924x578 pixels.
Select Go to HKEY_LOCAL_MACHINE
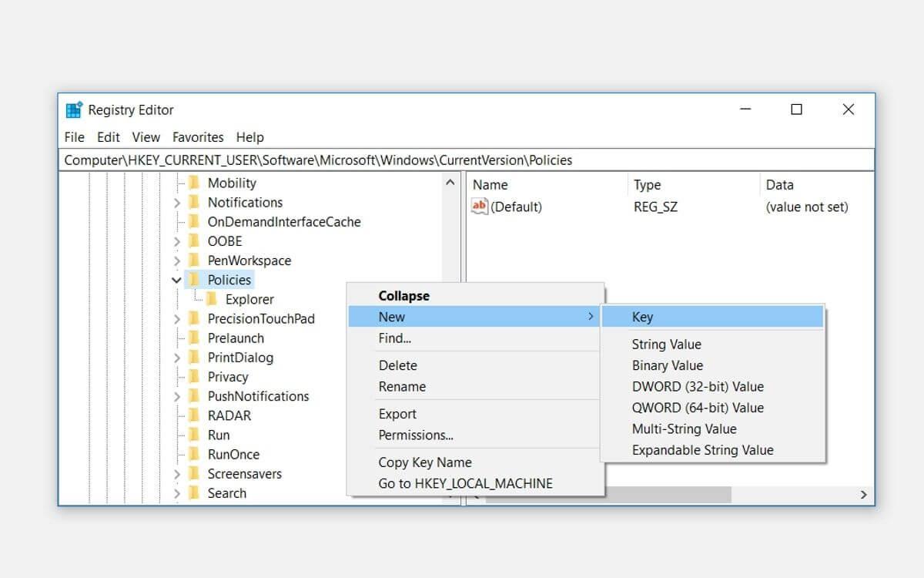pos(475,484)
